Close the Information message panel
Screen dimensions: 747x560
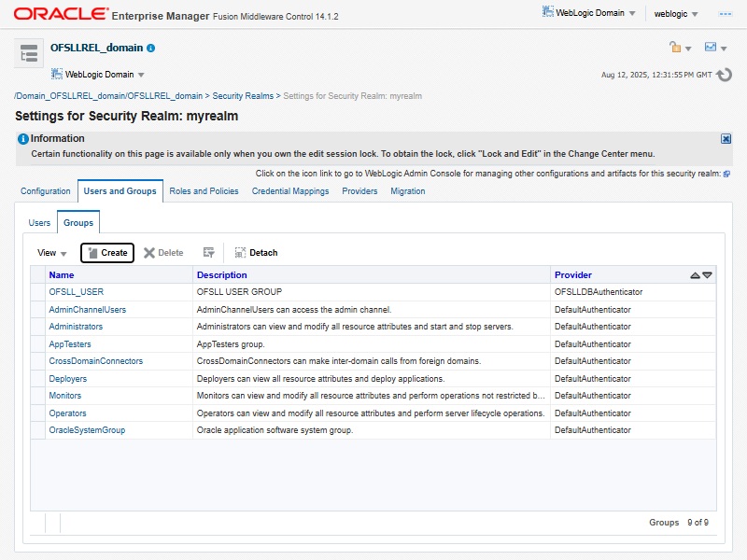[x=726, y=138]
